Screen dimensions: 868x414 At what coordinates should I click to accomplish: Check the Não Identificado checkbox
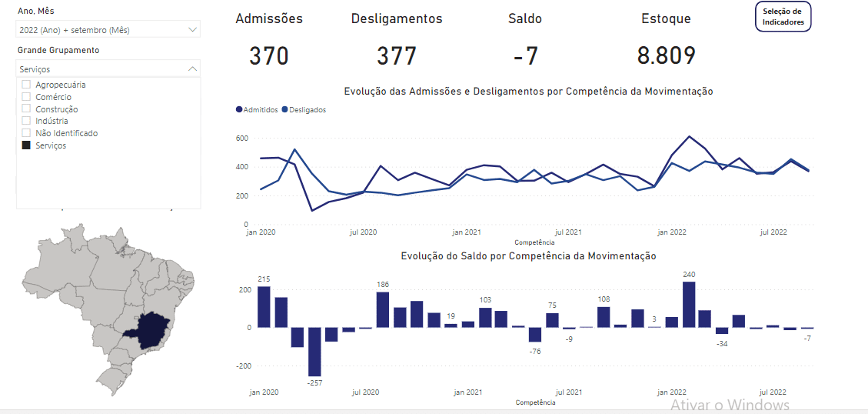[x=27, y=133]
